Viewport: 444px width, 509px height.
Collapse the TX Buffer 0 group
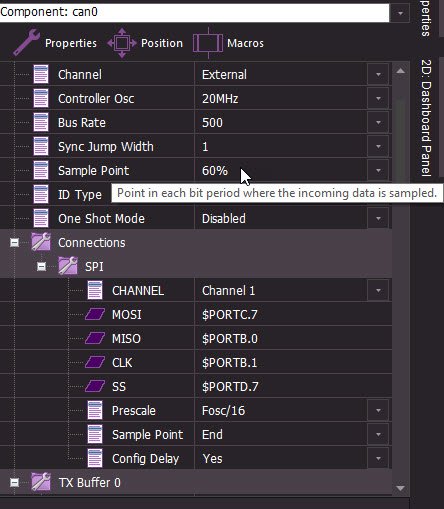[14, 482]
